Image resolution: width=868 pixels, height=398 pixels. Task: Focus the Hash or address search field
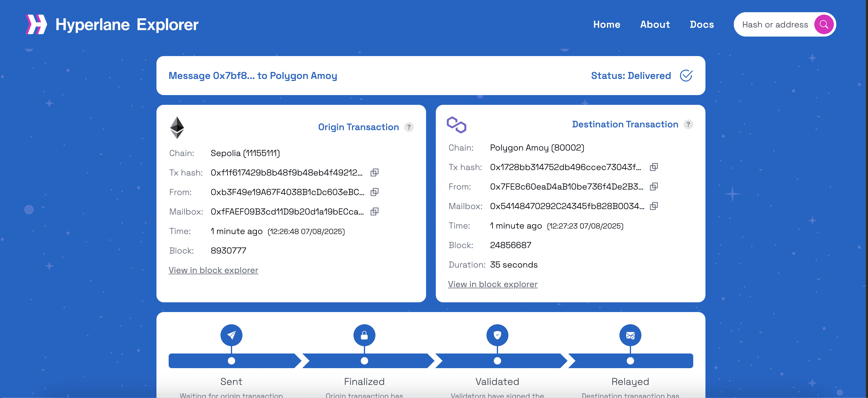(x=775, y=25)
